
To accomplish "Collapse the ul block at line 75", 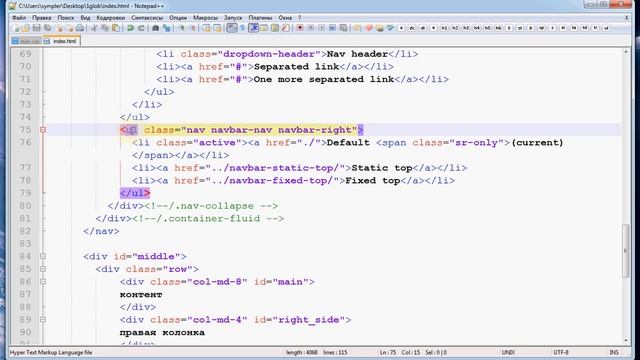I will 43,130.
